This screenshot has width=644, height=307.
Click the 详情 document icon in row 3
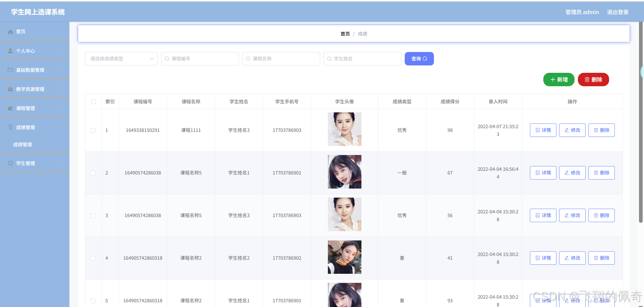pos(538,215)
